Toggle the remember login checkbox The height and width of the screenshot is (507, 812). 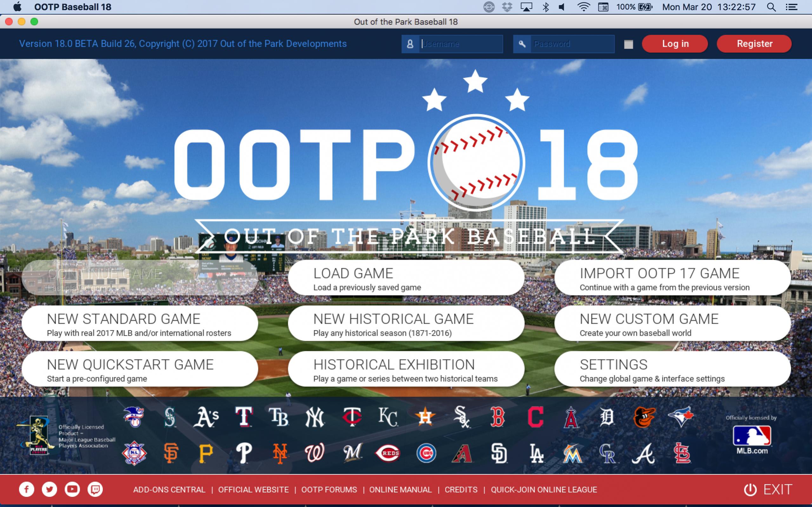point(629,44)
